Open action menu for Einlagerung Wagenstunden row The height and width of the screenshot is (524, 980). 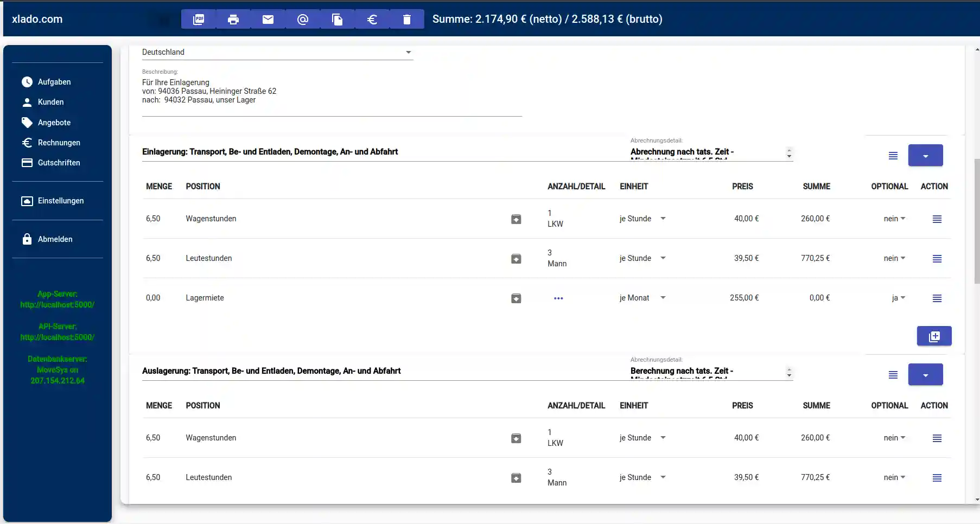pyautogui.click(x=937, y=219)
